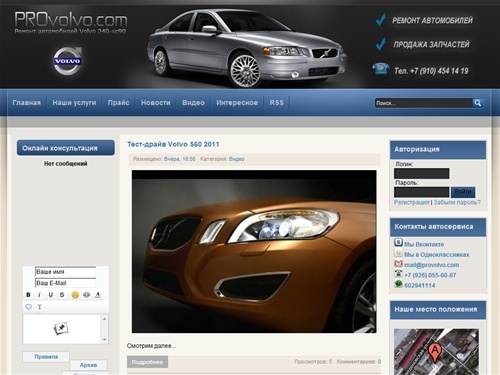Click the Нет сообщений text
Image resolution: width=500 pixels, height=375 pixels.
(x=66, y=164)
